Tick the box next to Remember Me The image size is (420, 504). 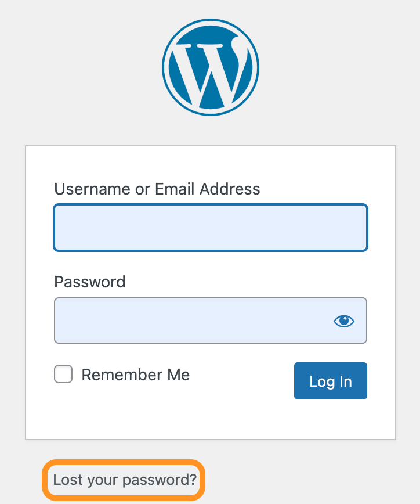(63, 375)
